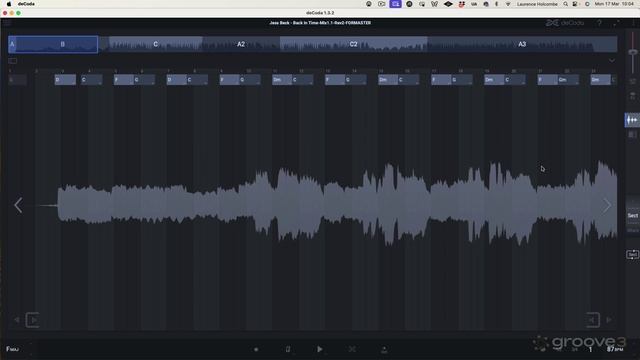Image resolution: width=640 pixels, height=360 pixels.
Task: Select section B in the song overview
Action: pyautogui.click(x=62, y=44)
